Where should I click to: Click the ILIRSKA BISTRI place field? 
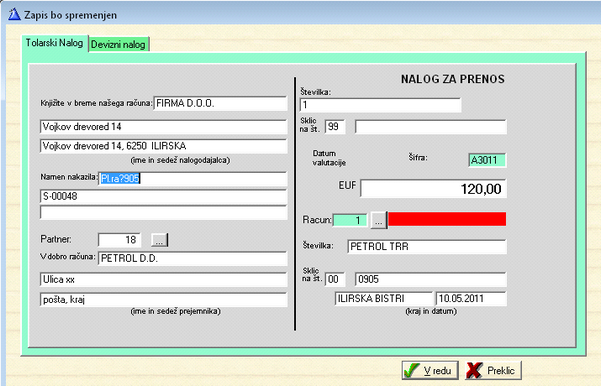pyautogui.click(x=384, y=299)
